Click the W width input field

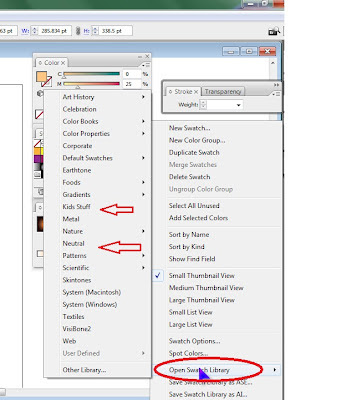click(55, 31)
